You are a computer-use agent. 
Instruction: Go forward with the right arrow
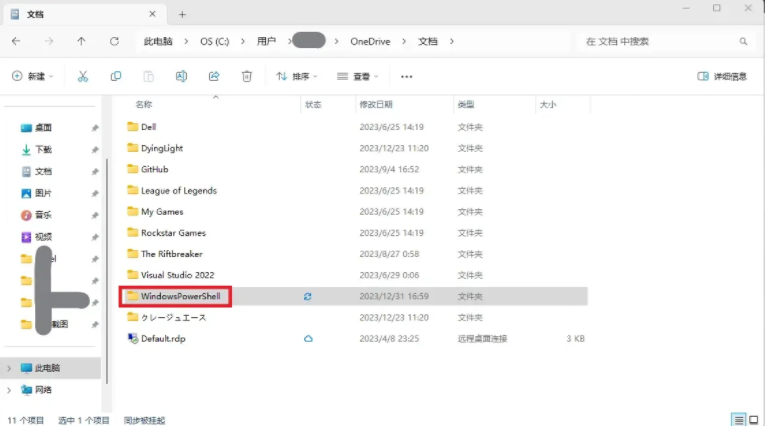[x=49, y=42]
